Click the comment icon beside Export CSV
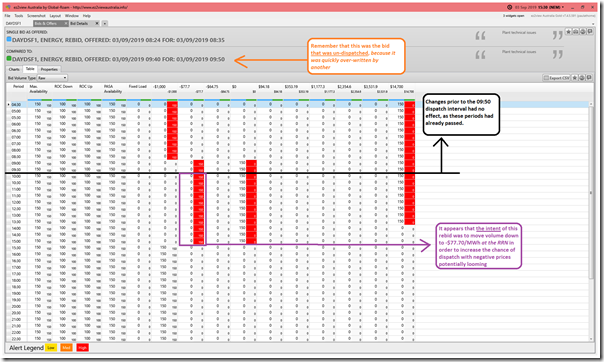 589,78
